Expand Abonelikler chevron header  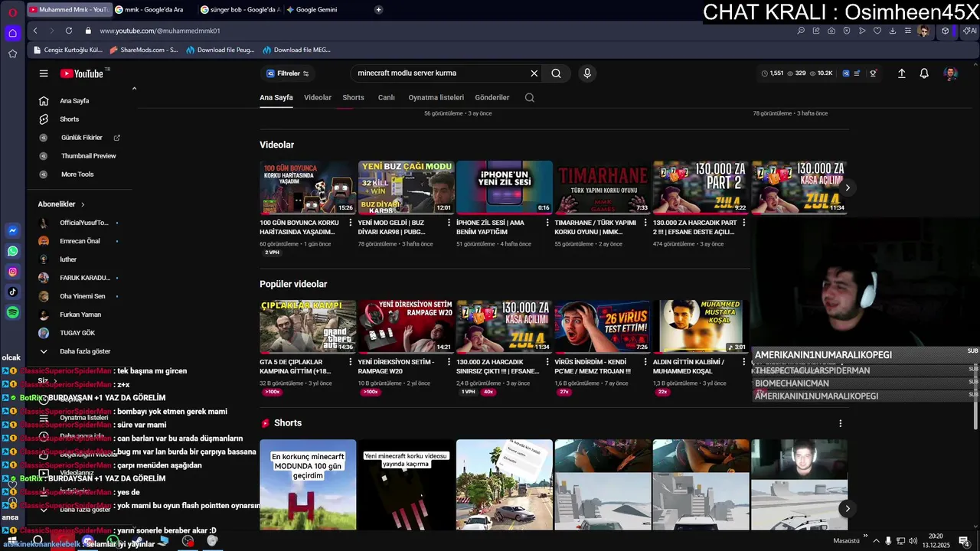(x=61, y=204)
